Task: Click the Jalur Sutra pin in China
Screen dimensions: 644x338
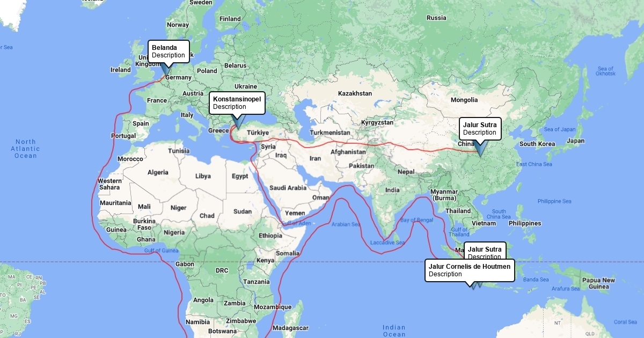Action: (479, 148)
